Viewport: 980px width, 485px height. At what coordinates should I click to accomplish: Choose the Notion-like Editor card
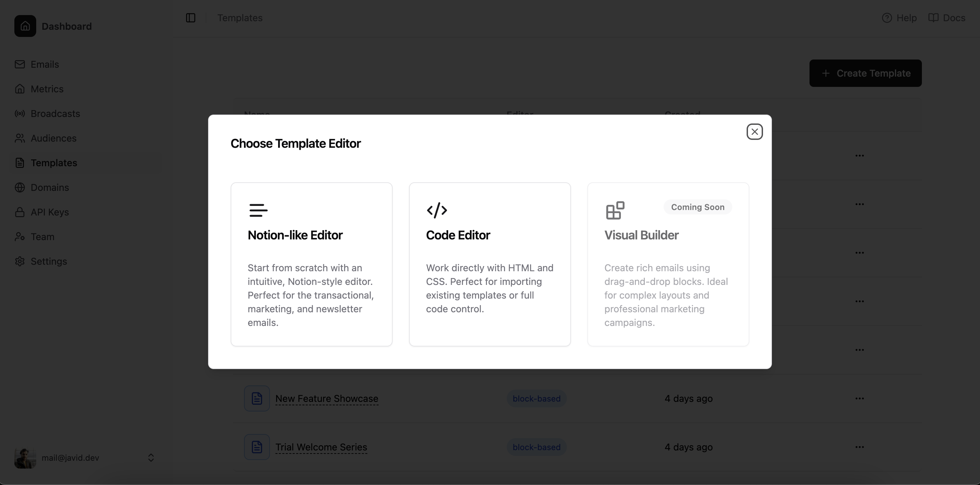point(311,264)
